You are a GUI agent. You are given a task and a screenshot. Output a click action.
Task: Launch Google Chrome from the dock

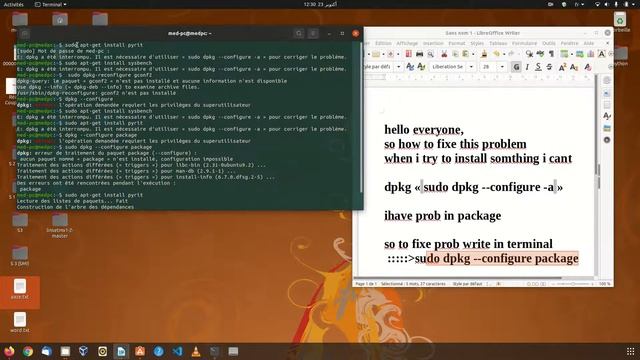tap(28, 351)
